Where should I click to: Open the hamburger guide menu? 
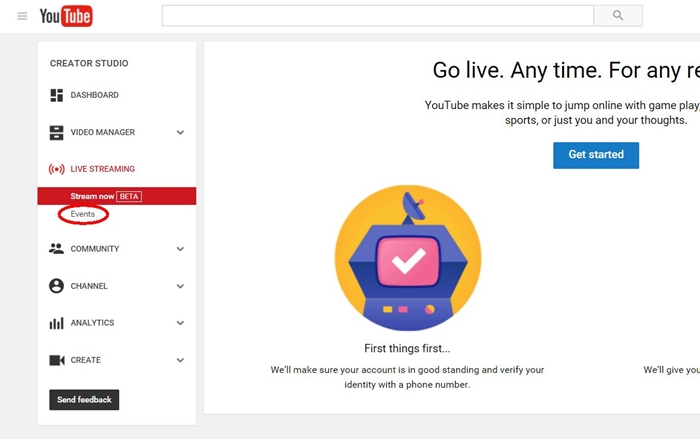(22, 16)
